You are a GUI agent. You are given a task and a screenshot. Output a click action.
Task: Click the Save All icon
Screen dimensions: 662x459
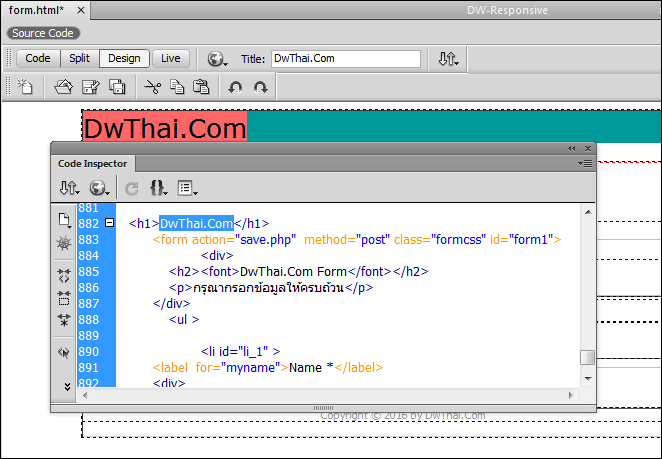[117, 87]
